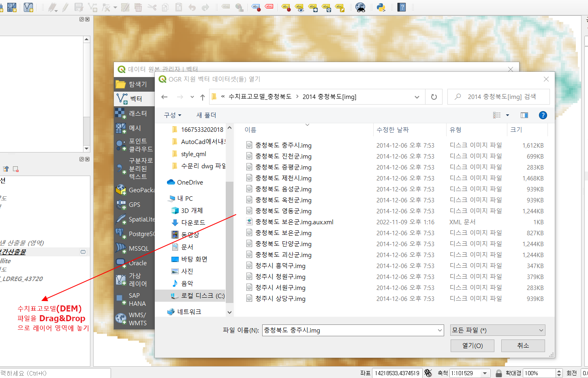Click the Undo arrow in the toolbar
The height and width of the screenshot is (378, 588).
[192, 7]
